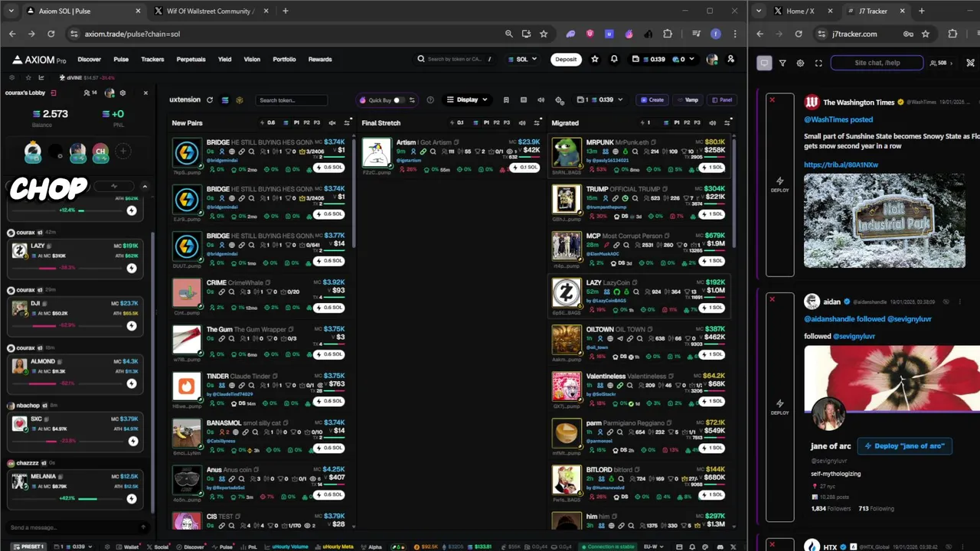Expand the wallet selector 1 0.139 in Pulse toolbar

point(599,99)
